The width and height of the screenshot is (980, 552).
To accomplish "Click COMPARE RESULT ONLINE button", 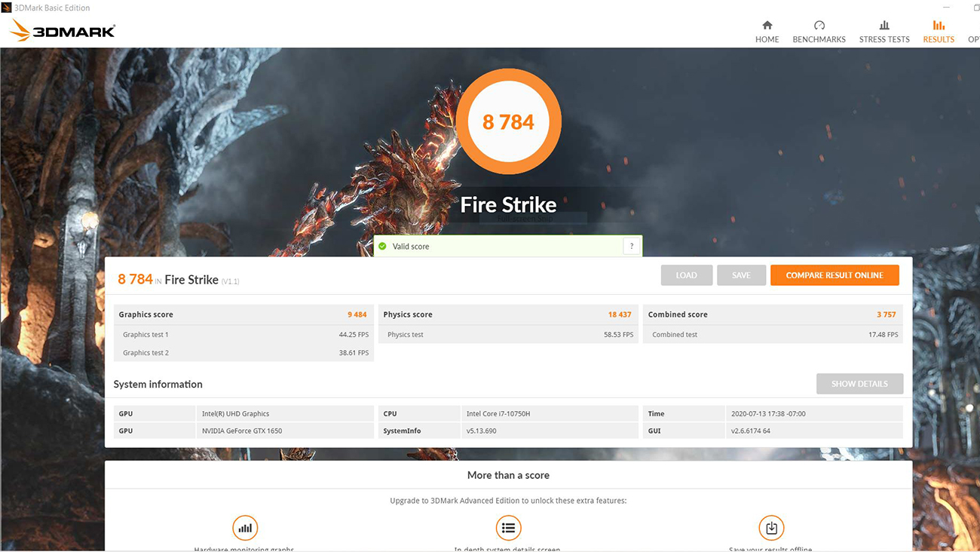I will (x=835, y=275).
